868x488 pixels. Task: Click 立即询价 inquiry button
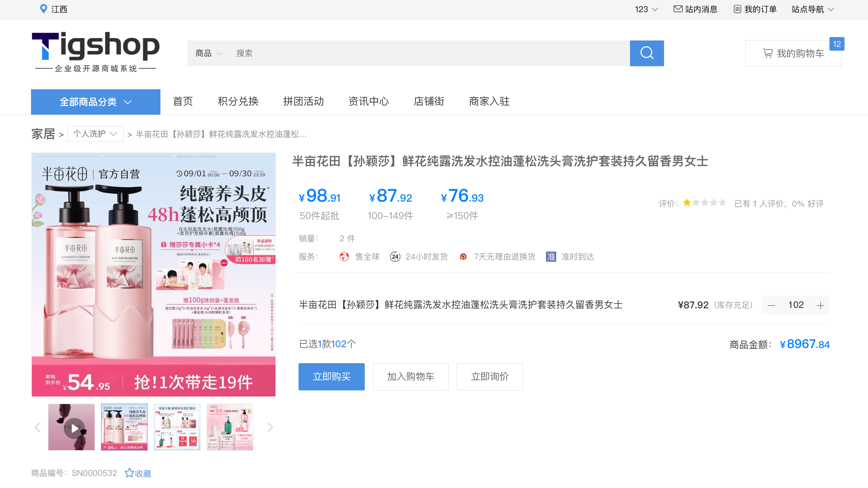coord(490,377)
